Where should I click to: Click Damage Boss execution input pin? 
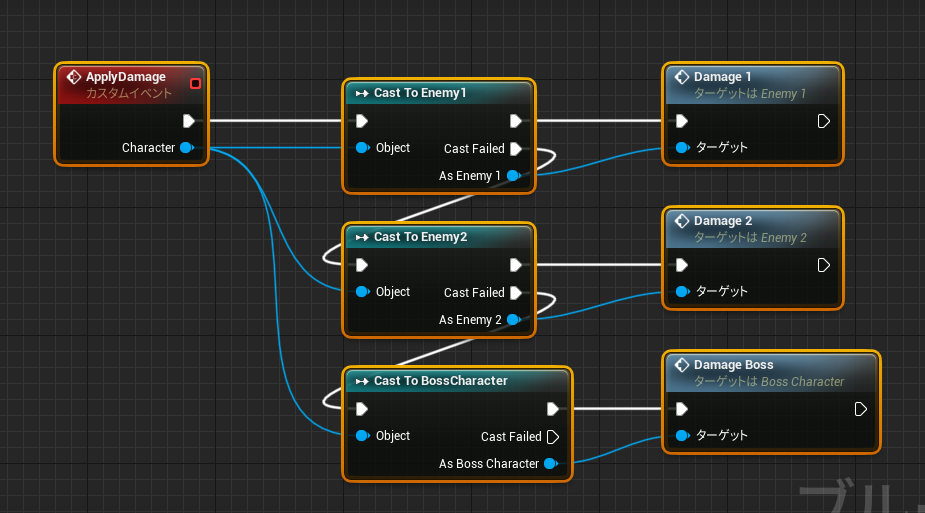click(681, 409)
